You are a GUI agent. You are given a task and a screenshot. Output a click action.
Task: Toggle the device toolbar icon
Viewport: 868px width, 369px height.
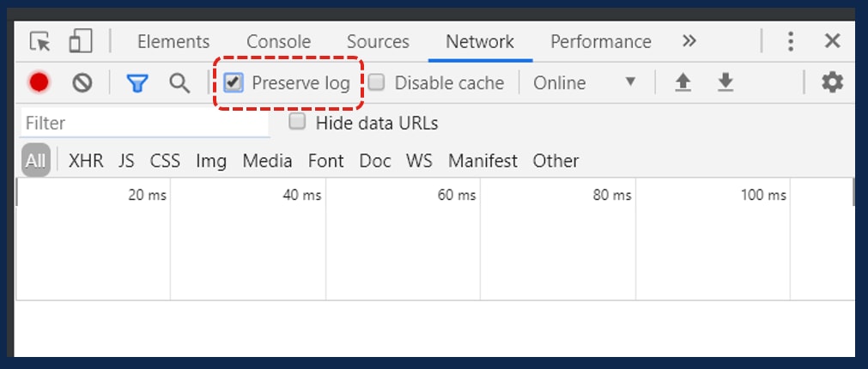(x=80, y=41)
